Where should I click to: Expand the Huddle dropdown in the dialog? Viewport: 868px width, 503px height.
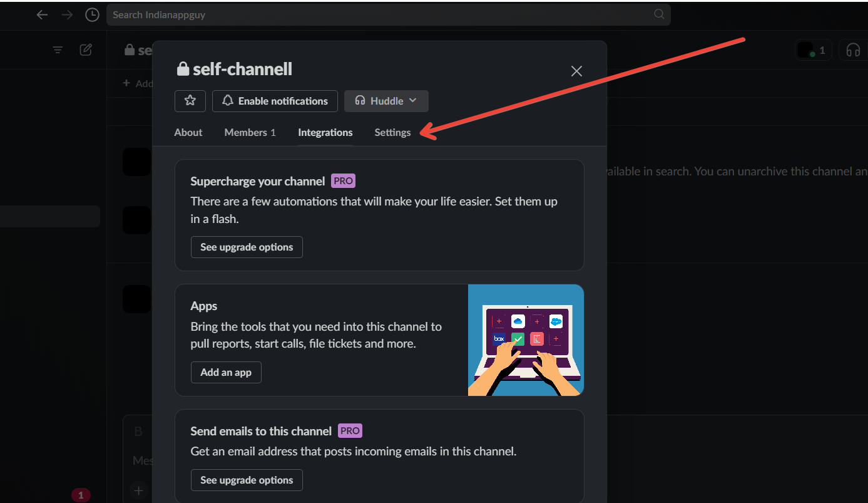click(x=386, y=101)
